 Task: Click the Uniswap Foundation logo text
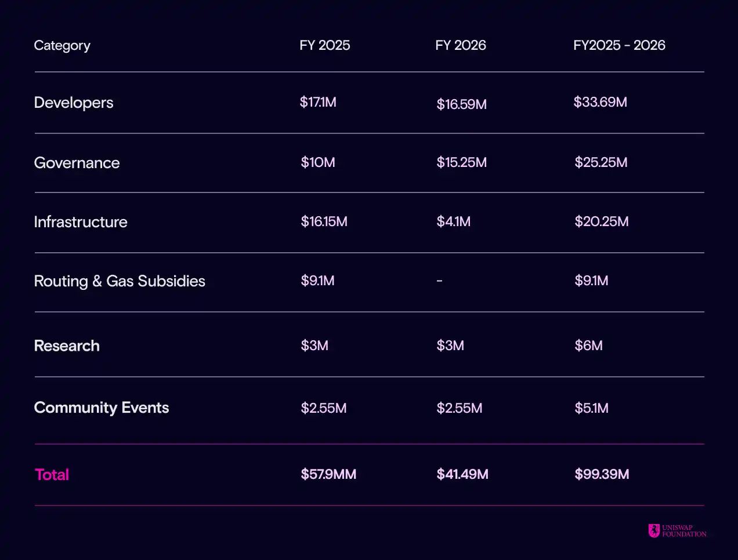point(684,531)
